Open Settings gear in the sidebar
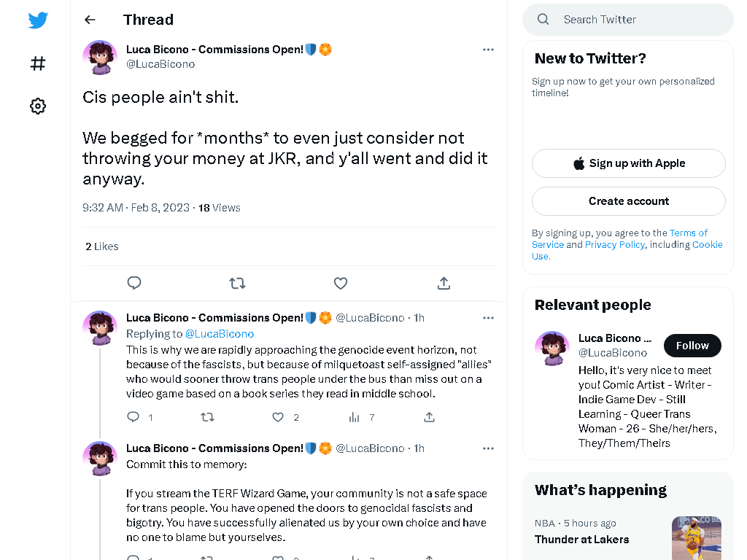Image resolution: width=747 pixels, height=560 pixels. tap(38, 106)
